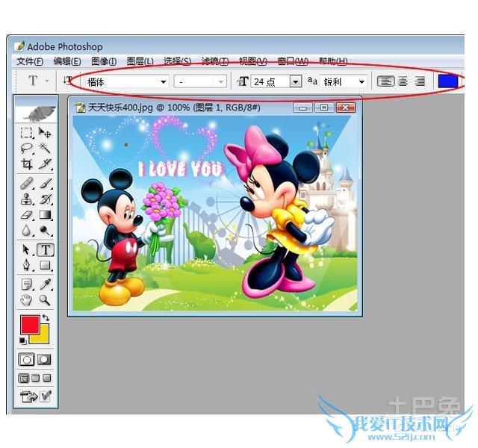
Task: Click the feather logo atop the toolbox
Action: (x=36, y=113)
